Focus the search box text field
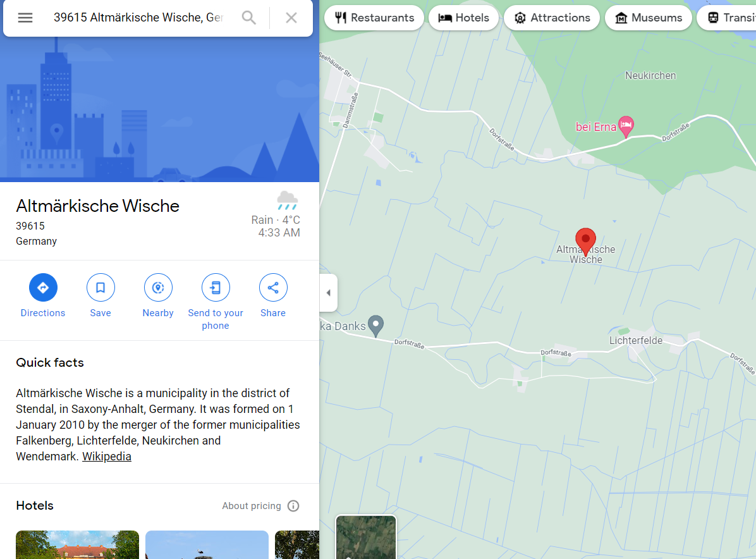This screenshot has height=559, width=756. click(x=138, y=18)
